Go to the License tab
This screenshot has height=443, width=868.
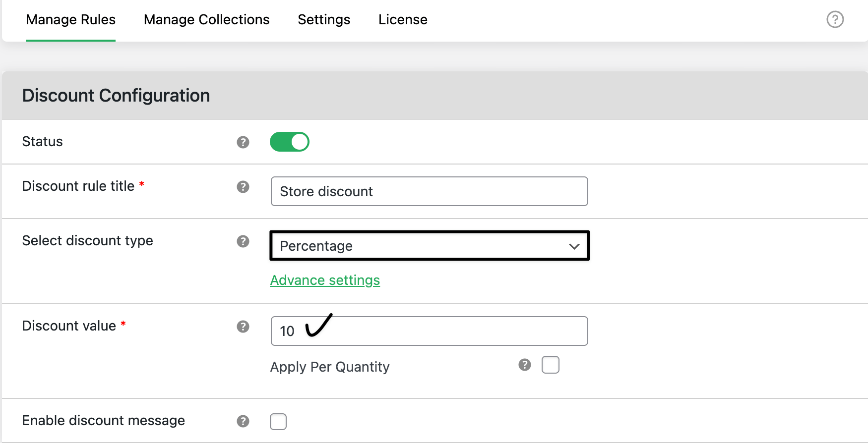pyautogui.click(x=403, y=20)
